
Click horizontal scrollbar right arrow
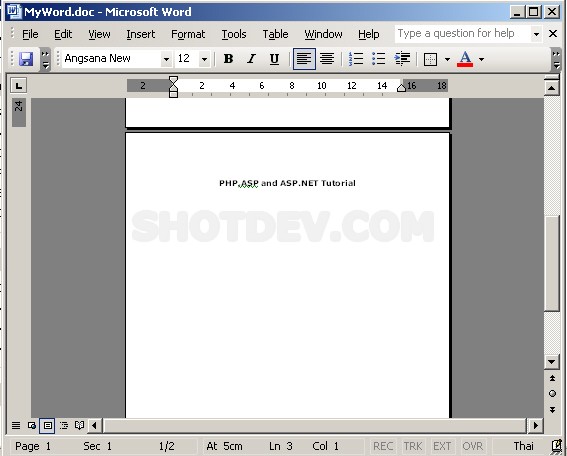click(x=536, y=425)
